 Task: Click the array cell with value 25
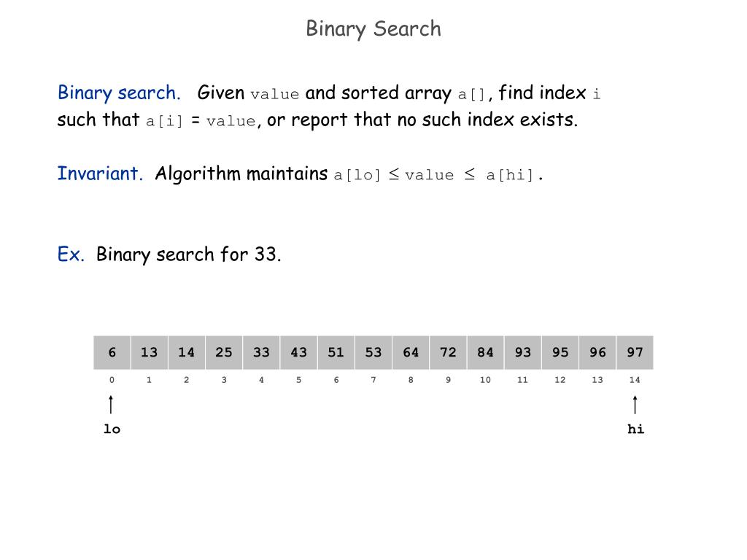point(224,352)
